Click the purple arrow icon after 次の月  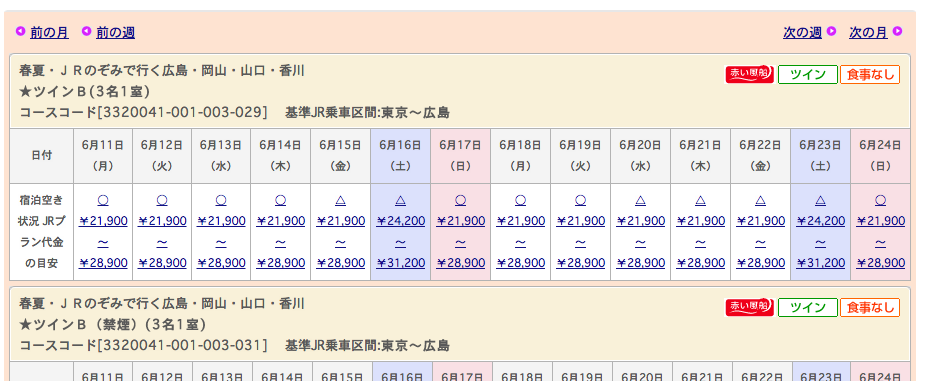[898, 31]
